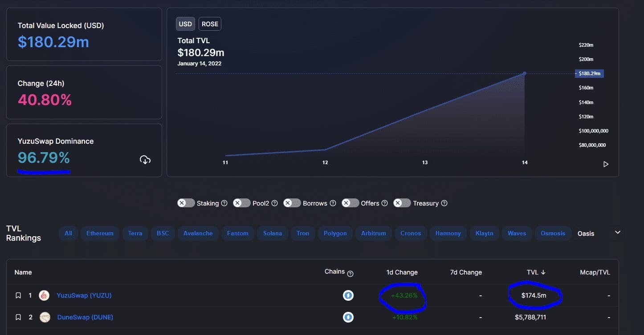Select the All chains filter
The image size is (644, 335).
68,233
